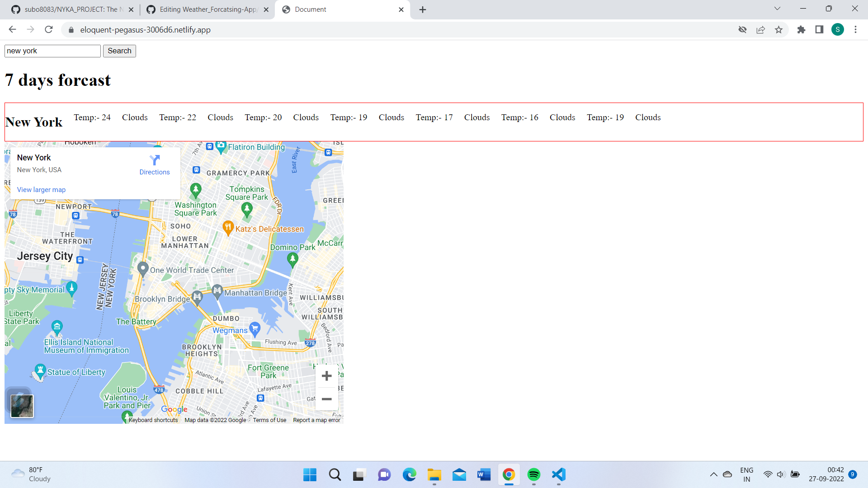Viewport: 868px width, 488px height.
Task: Open Visual Studio Code from the taskbar
Action: coord(558,475)
